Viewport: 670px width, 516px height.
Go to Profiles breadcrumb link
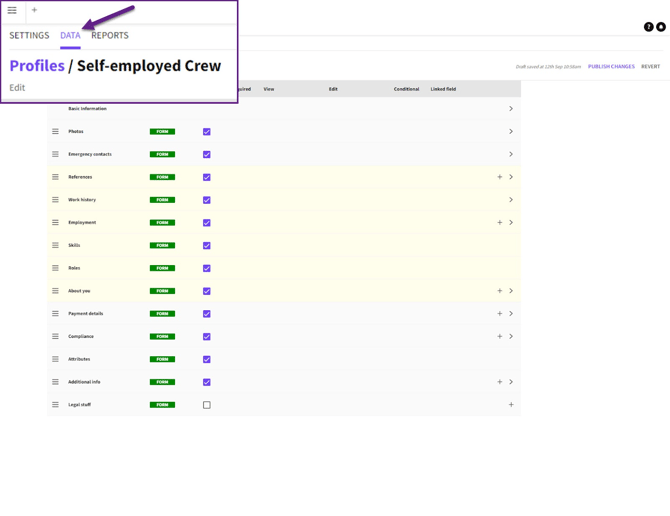37,66
